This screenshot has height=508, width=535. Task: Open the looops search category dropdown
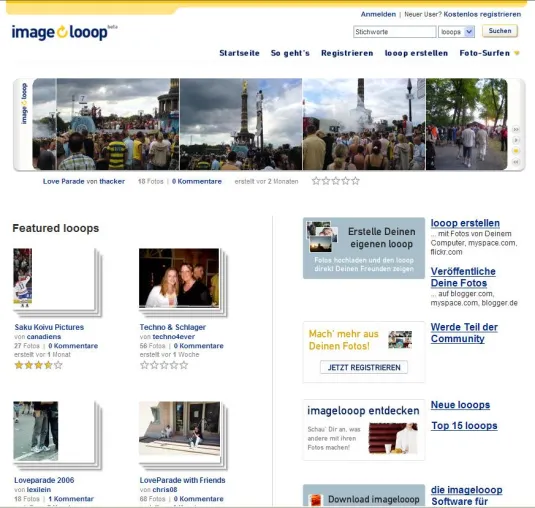tap(456, 32)
